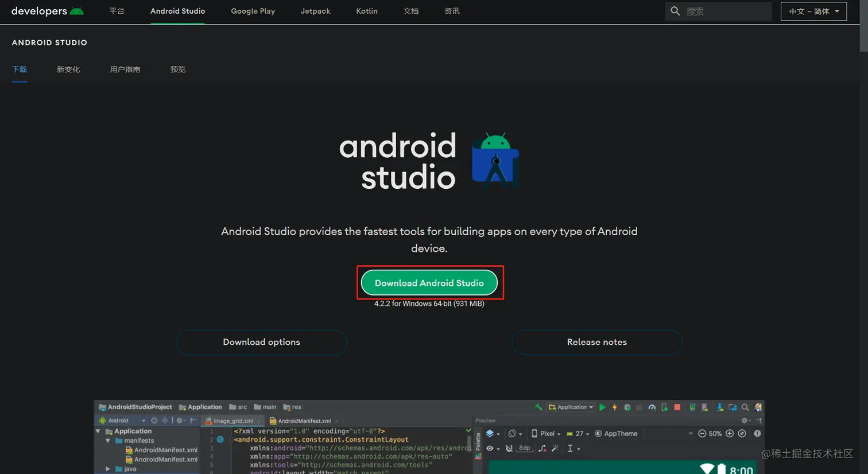868x474 pixels.
Task: Open the Application run configuration dropdown
Action: coord(571,407)
